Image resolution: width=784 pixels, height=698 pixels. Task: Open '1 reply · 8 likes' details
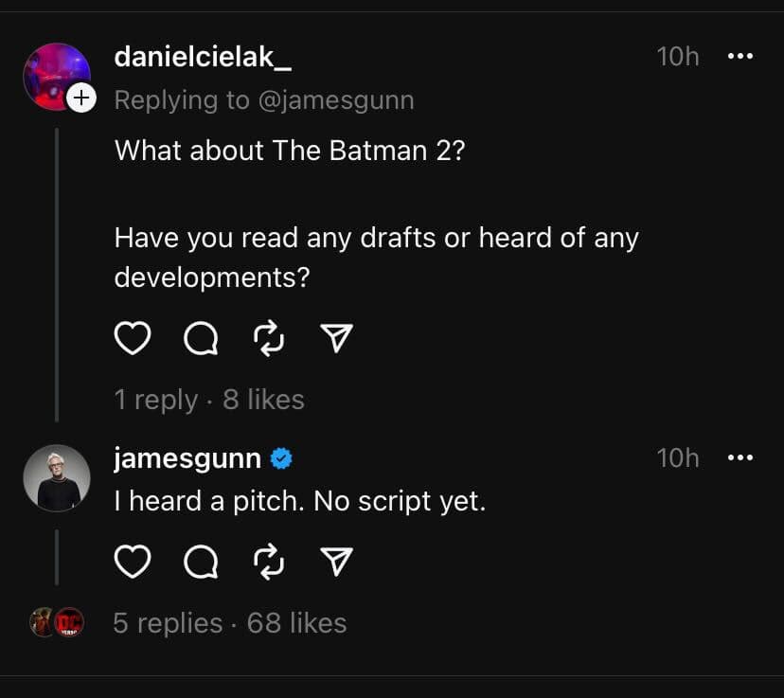pos(209,399)
